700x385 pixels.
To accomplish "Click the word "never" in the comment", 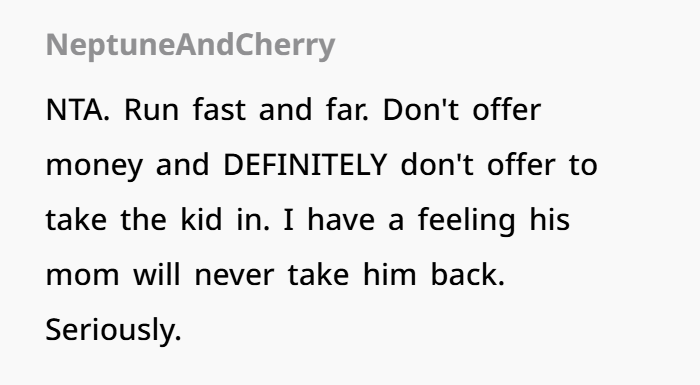I will point(234,277).
